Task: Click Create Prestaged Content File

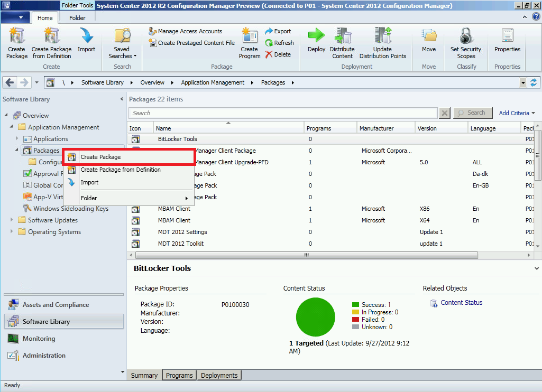Action: tap(191, 43)
